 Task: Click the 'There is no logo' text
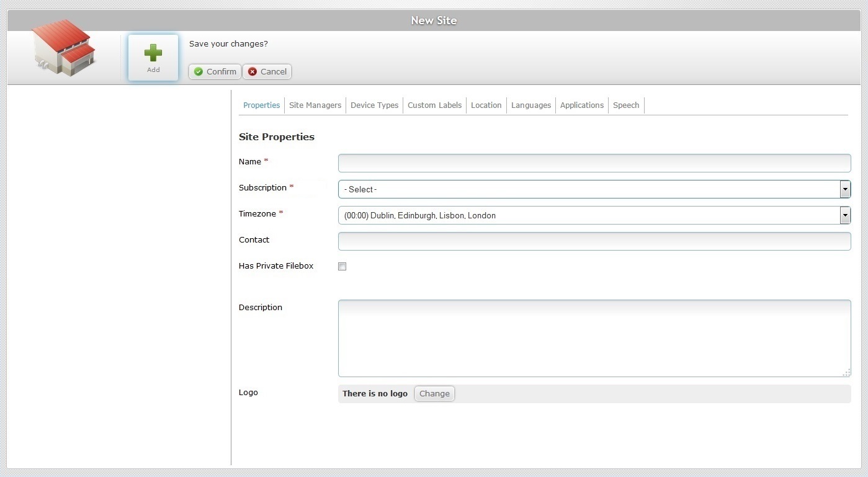(375, 394)
